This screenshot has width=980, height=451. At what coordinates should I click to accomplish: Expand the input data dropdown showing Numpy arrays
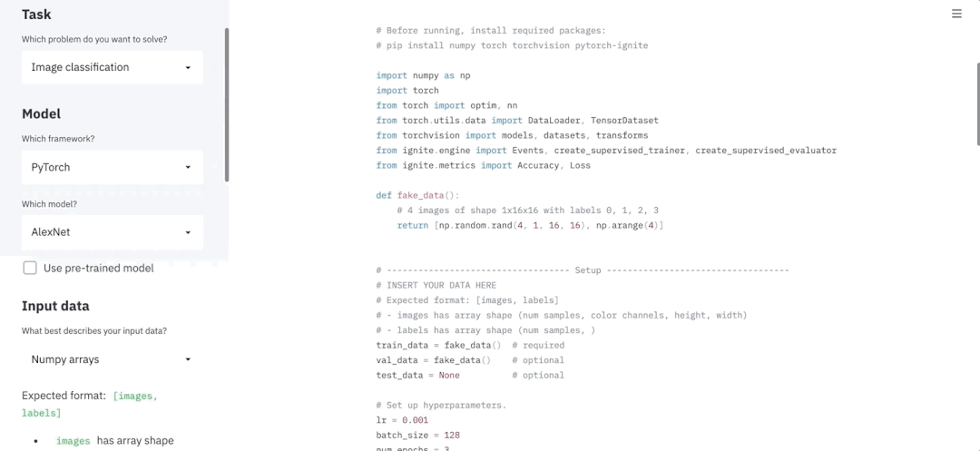point(113,359)
